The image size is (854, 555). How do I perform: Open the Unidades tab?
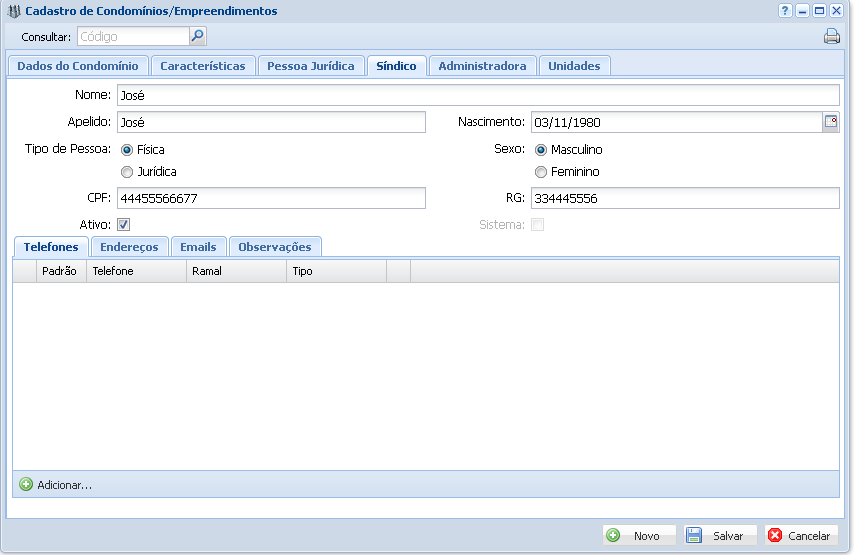(574, 66)
